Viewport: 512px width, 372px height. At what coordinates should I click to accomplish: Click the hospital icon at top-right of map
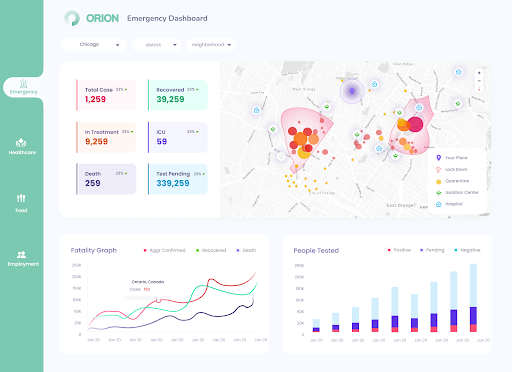pos(459,72)
